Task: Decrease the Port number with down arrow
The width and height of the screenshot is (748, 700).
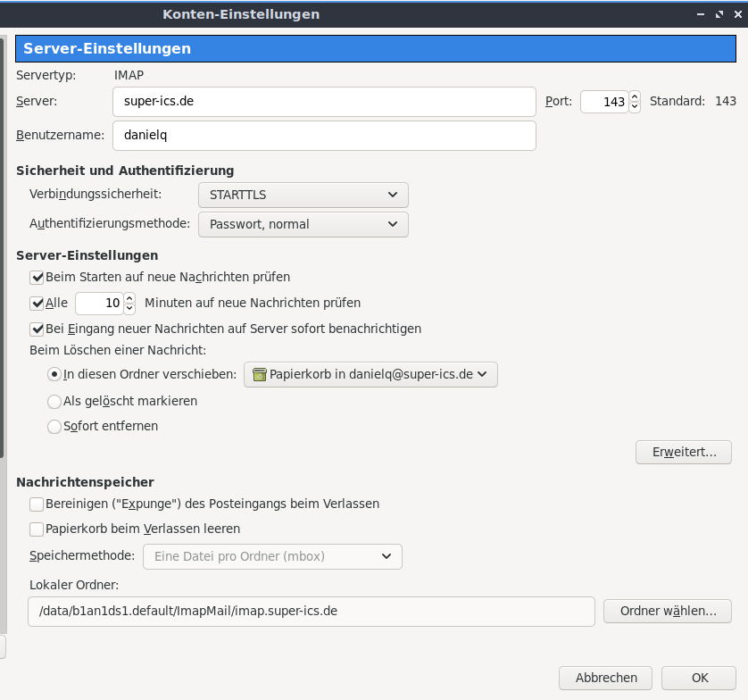Action: [x=635, y=107]
